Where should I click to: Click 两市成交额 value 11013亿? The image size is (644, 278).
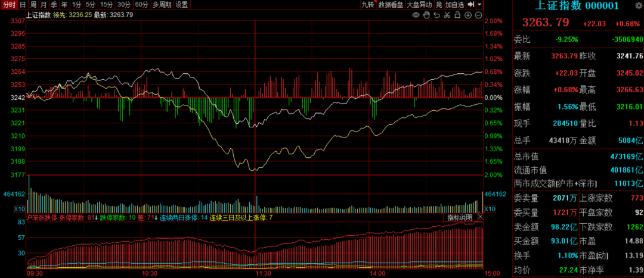coord(628,183)
